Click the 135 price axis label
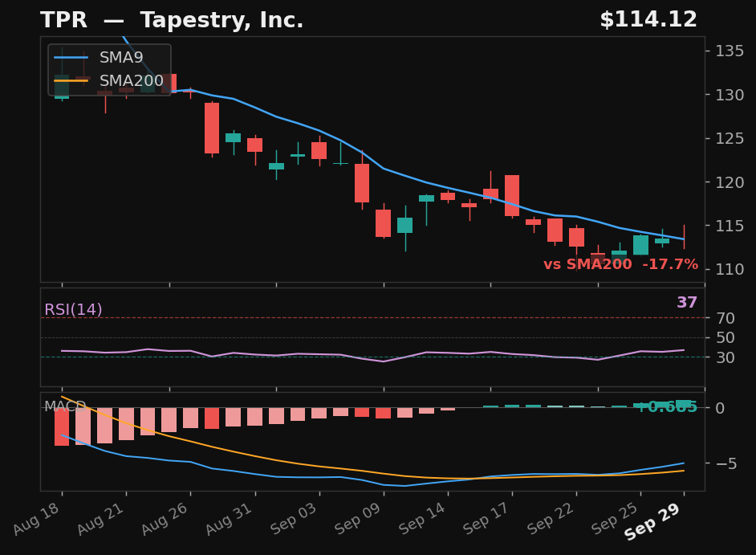This screenshot has height=555, width=756. [x=730, y=51]
